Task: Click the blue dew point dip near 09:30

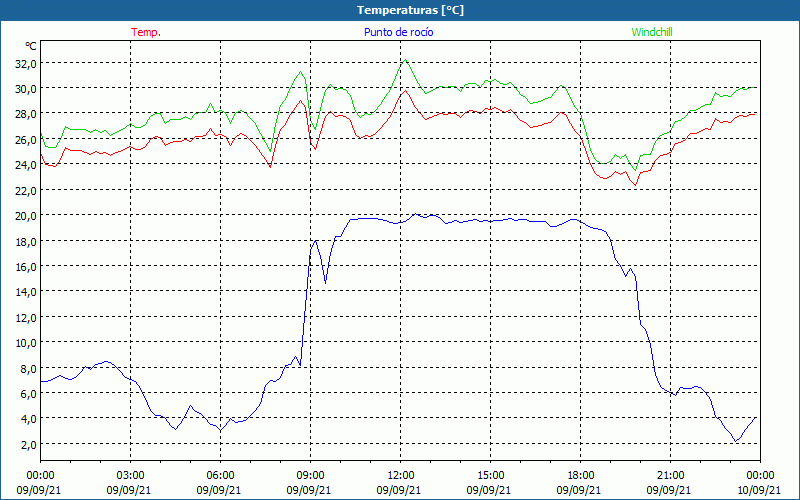Action: 326,283
